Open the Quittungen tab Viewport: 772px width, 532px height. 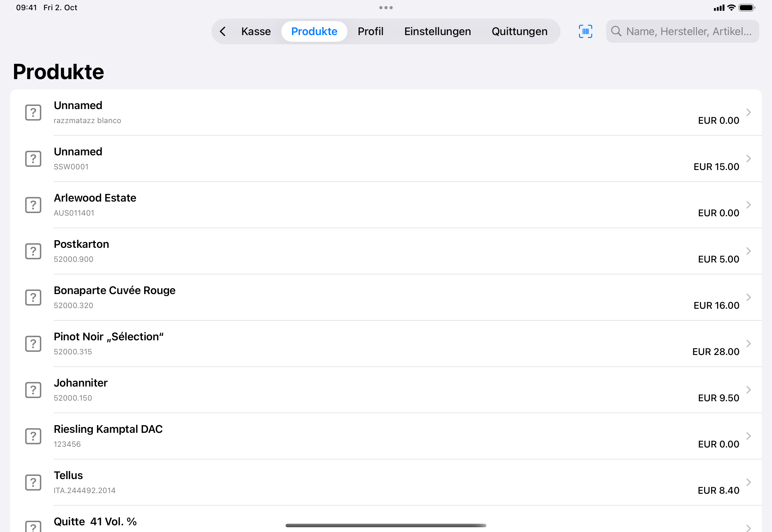(519, 31)
